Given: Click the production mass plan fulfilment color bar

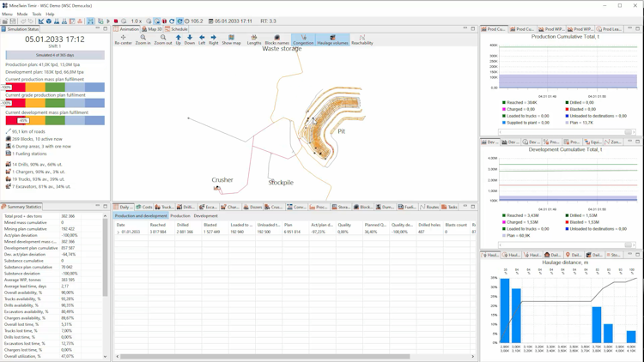Looking at the screenshot, I should tap(55, 87).
